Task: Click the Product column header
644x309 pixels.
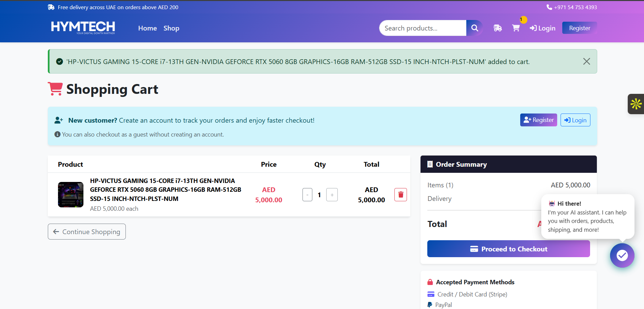Action: (x=71, y=164)
